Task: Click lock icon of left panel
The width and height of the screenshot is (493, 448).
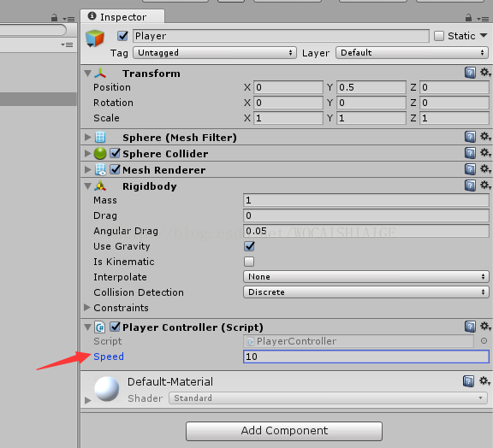Action: (55, 18)
